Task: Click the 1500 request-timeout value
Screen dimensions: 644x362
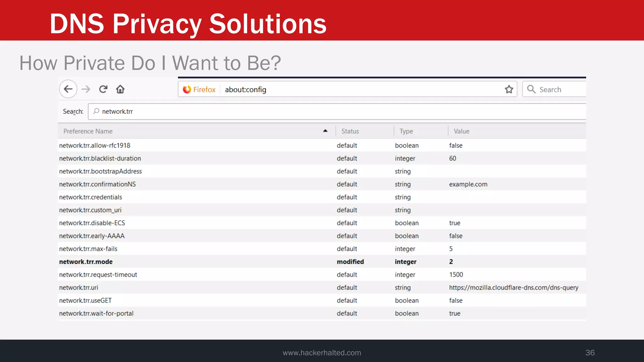Action: tap(456, 274)
